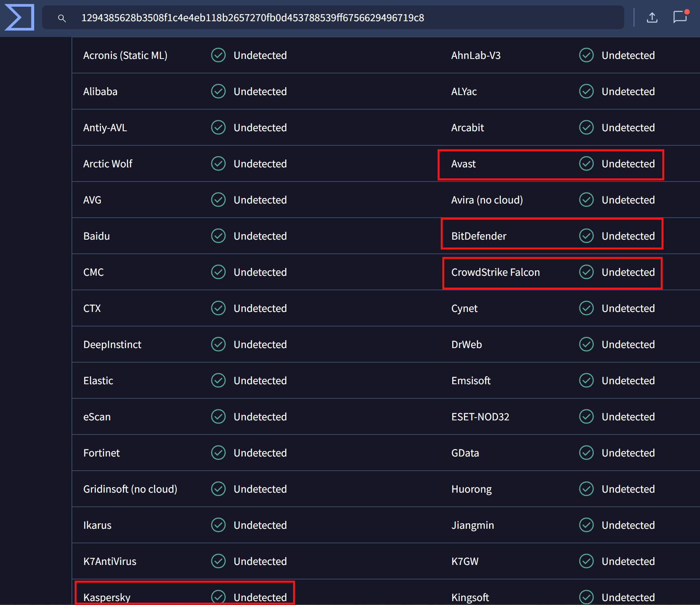The width and height of the screenshot is (700, 605).
Task: Select the Avira (no cloud) vendor name
Action: (487, 200)
